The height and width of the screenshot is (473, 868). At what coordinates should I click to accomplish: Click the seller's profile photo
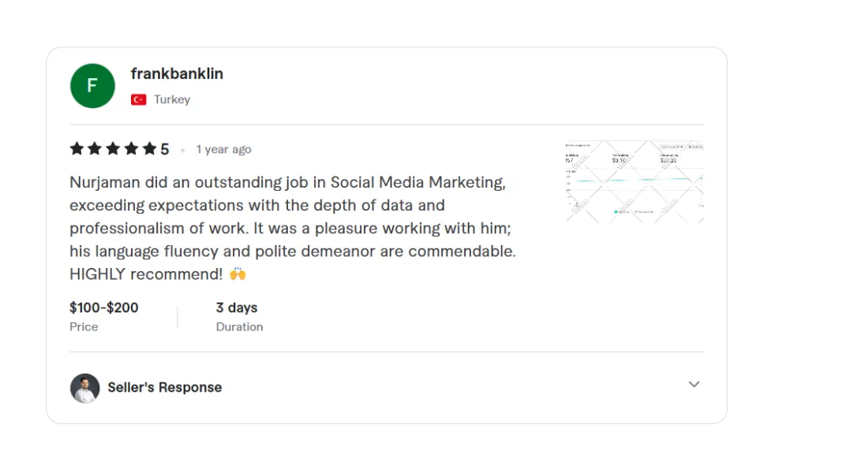click(x=85, y=388)
